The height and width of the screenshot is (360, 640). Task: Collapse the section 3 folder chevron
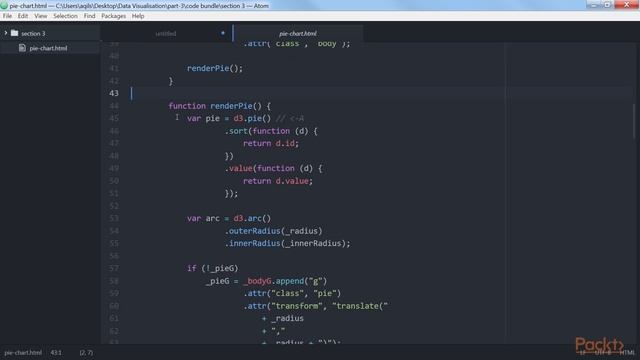pos(6,33)
